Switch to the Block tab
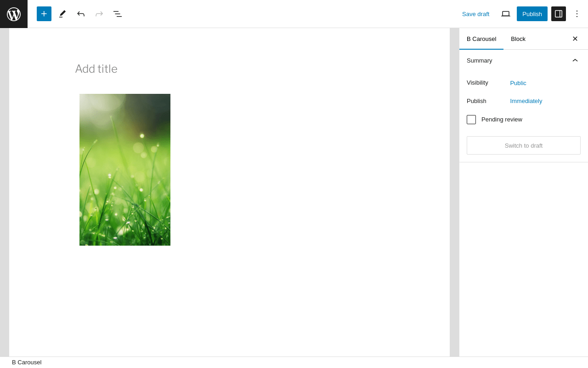 click(518, 39)
